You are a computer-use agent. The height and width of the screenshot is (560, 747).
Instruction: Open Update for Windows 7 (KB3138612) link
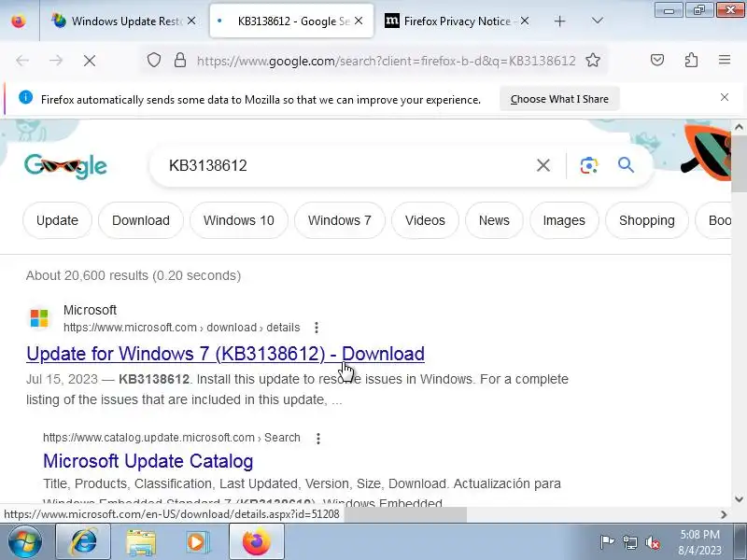click(x=225, y=354)
